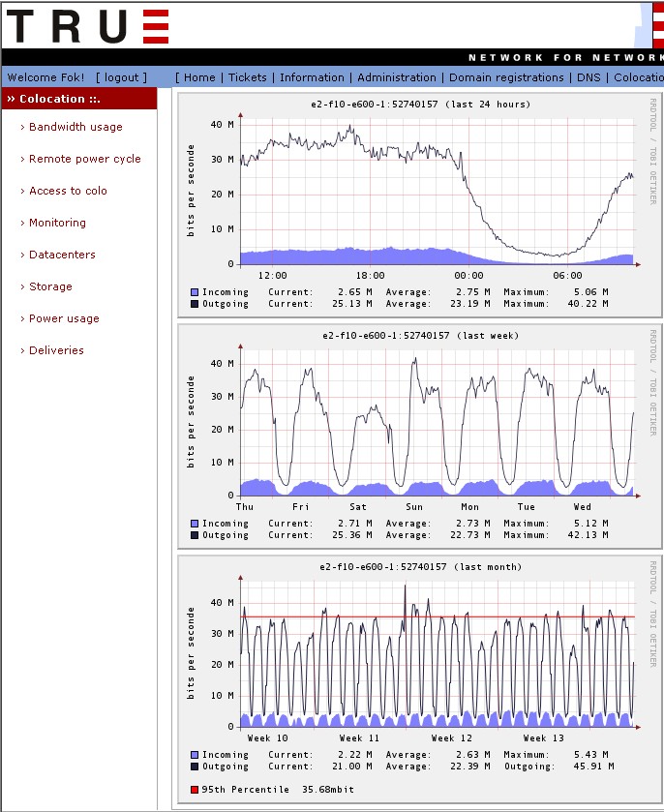664x812 pixels.
Task: Click the 'Welcome Fok!' text
Action: pyautogui.click(x=45, y=77)
